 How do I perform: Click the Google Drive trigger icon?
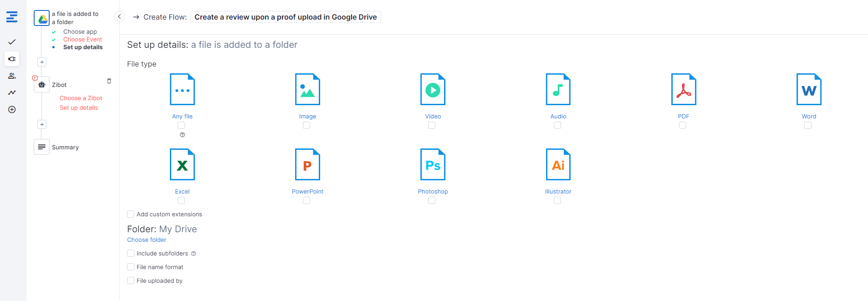coord(42,18)
